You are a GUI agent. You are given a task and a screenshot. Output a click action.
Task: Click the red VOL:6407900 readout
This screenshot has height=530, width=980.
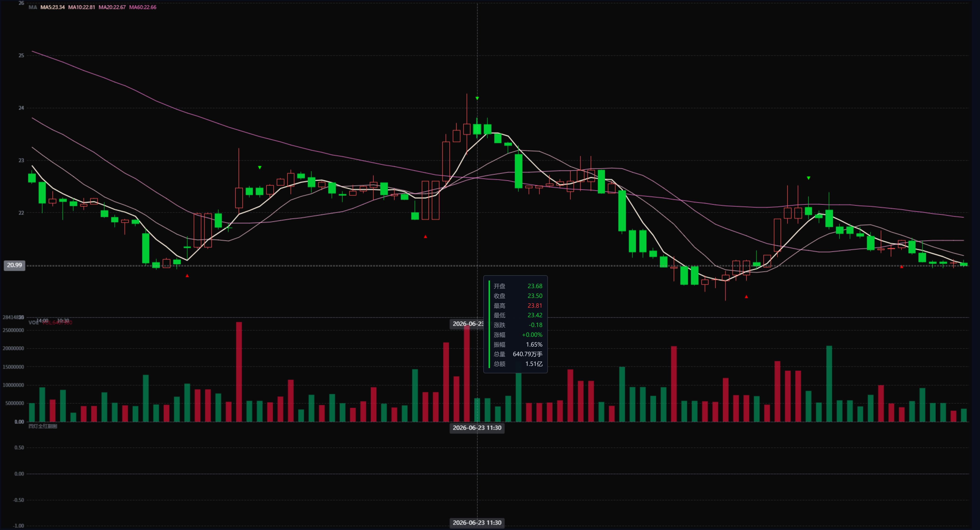pyautogui.click(x=57, y=323)
